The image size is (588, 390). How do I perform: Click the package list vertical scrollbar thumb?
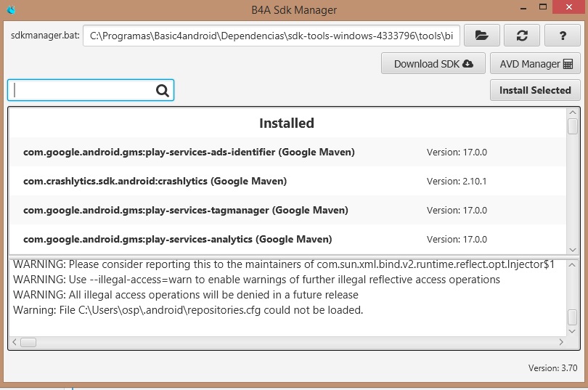click(x=573, y=126)
